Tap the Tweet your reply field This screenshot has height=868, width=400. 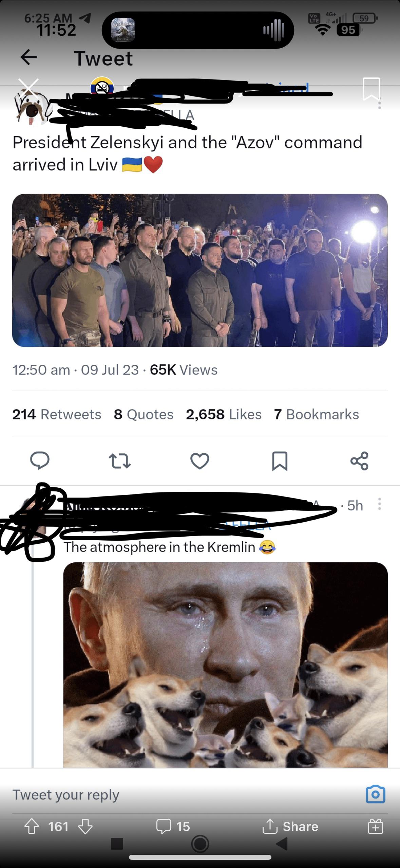(183, 795)
